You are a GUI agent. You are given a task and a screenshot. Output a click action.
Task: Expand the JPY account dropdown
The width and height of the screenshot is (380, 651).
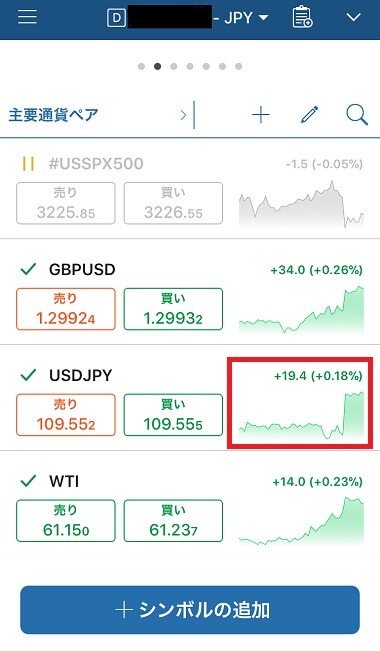click(x=263, y=18)
